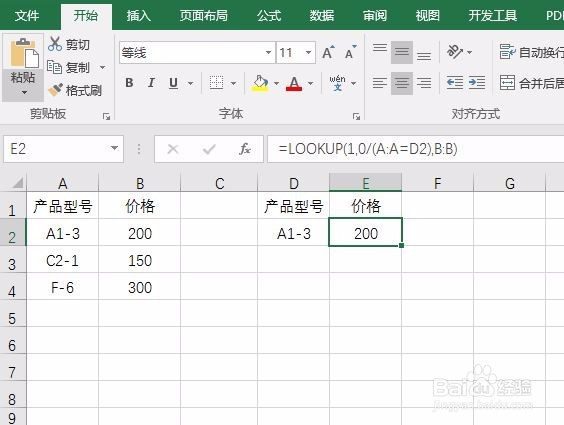Click cell E2 showing result 200
Viewport: 564px width, 425px height.
[x=365, y=233]
